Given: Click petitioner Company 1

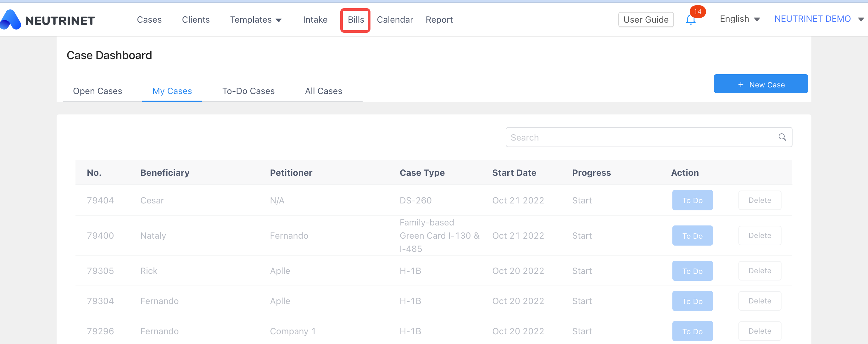Looking at the screenshot, I should click(292, 331).
